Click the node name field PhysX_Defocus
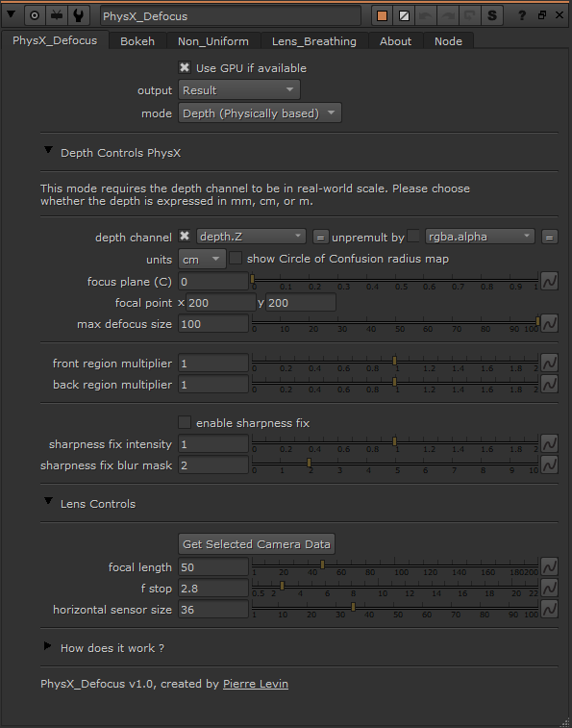The image size is (572, 728). [x=231, y=16]
